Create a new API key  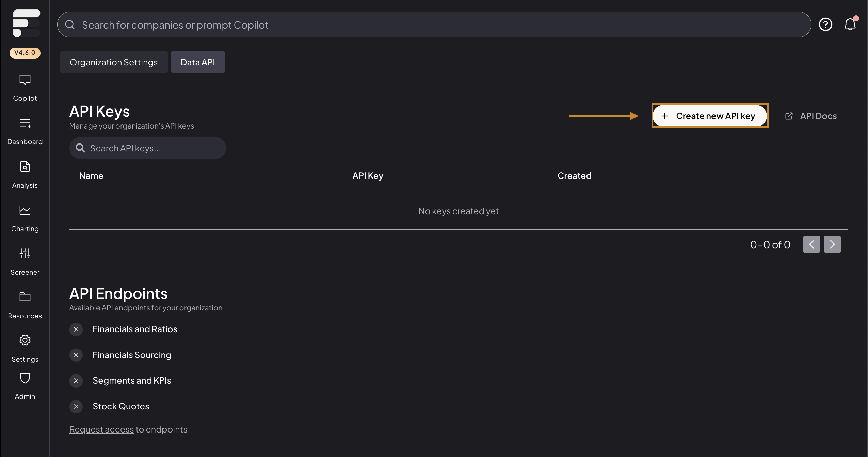click(710, 116)
